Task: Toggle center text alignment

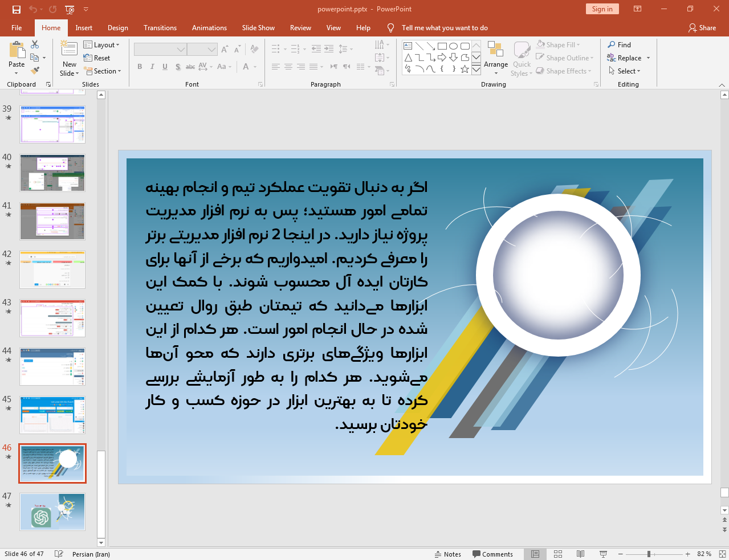Action: tap(288, 67)
